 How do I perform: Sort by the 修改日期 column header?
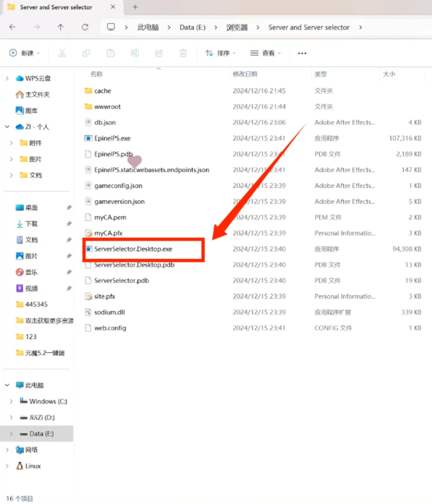pos(245,74)
